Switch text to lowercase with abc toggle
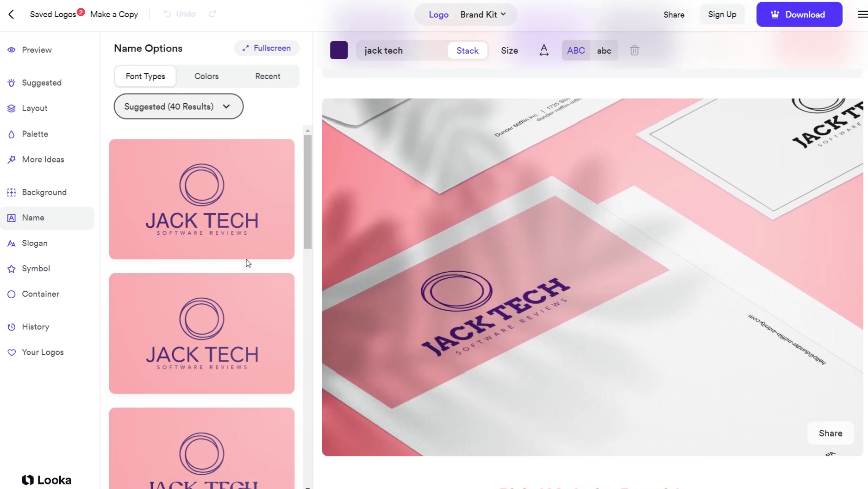Viewport: 868px width, 489px height. pos(604,50)
